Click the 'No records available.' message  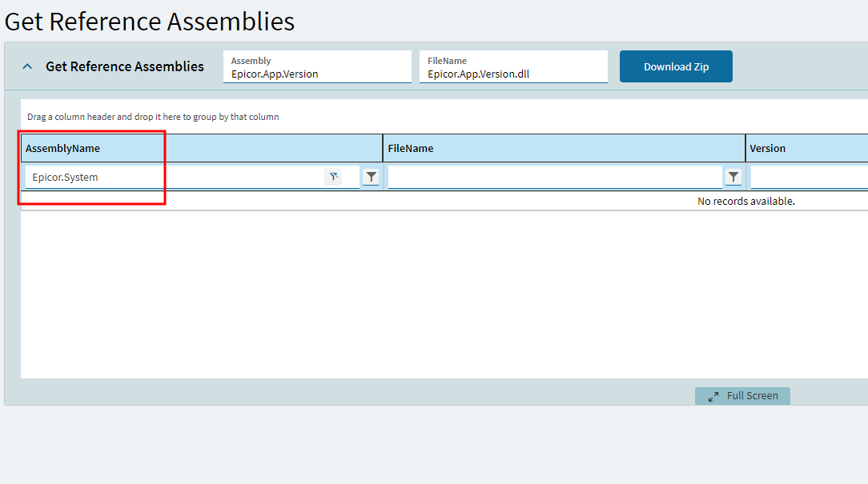point(745,202)
